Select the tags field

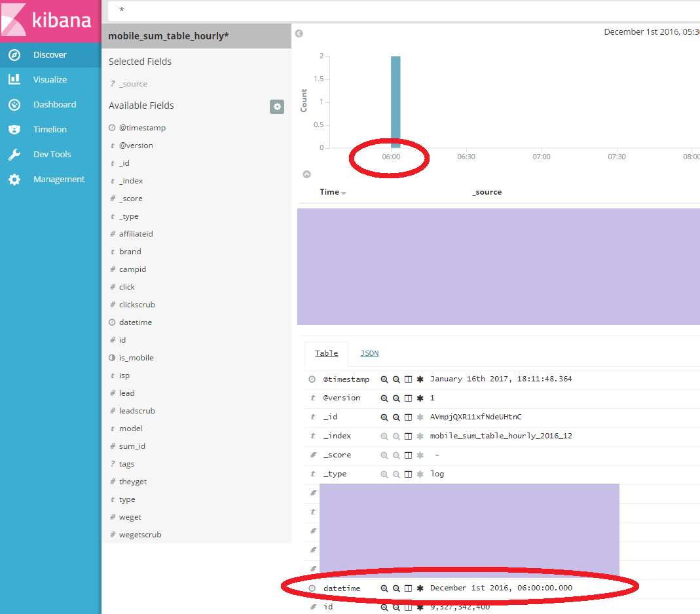126,465
